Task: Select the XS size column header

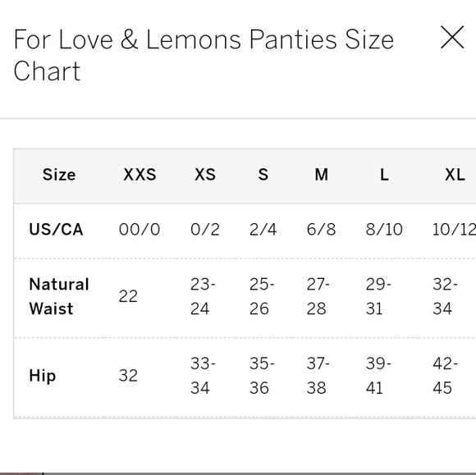Action: [x=205, y=175]
